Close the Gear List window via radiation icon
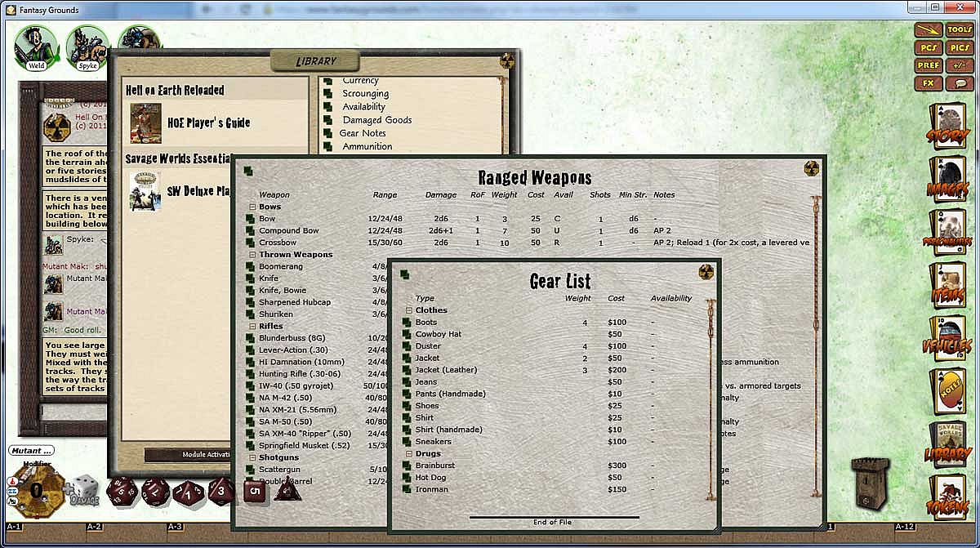Image resolution: width=980 pixels, height=548 pixels. point(706,272)
